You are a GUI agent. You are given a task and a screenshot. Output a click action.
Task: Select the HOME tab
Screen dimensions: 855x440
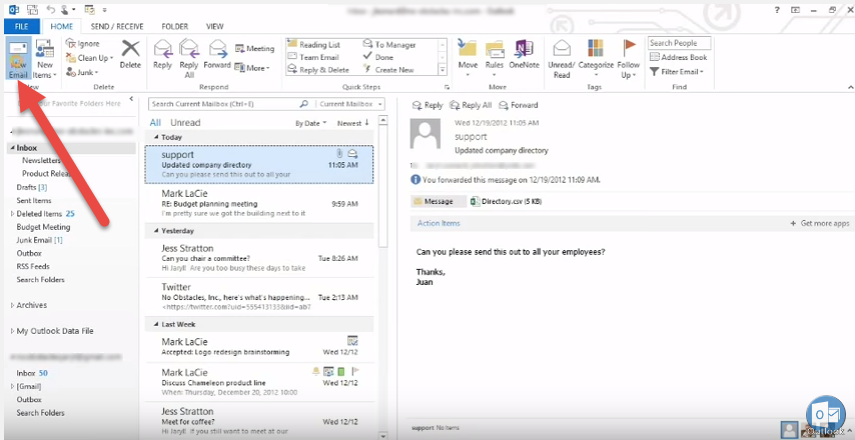(x=62, y=26)
